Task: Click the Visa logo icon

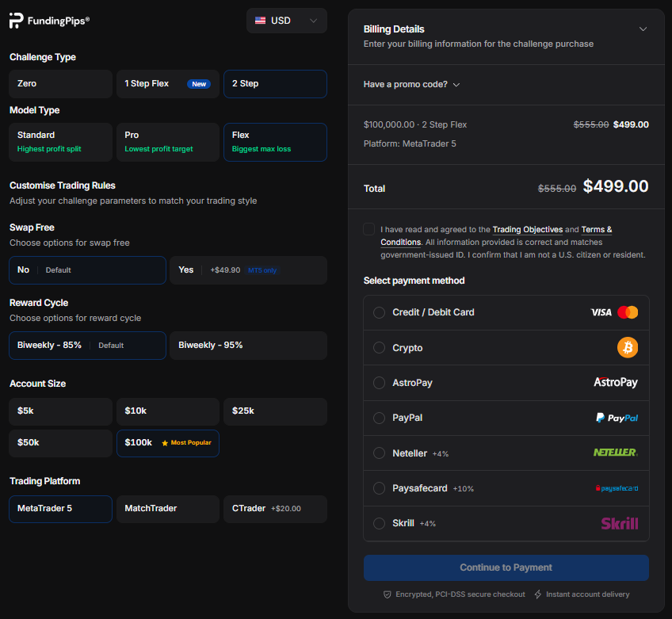Action: pyautogui.click(x=601, y=312)
